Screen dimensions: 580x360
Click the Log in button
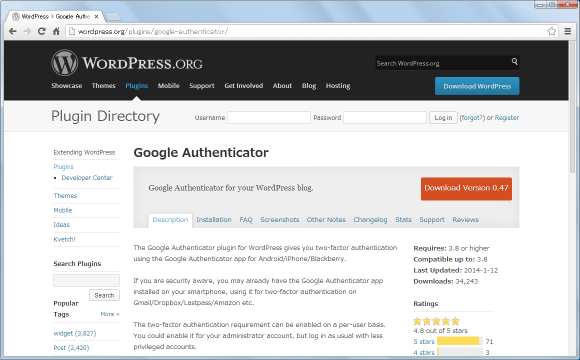pyautogui.click(x=443, y=118)
